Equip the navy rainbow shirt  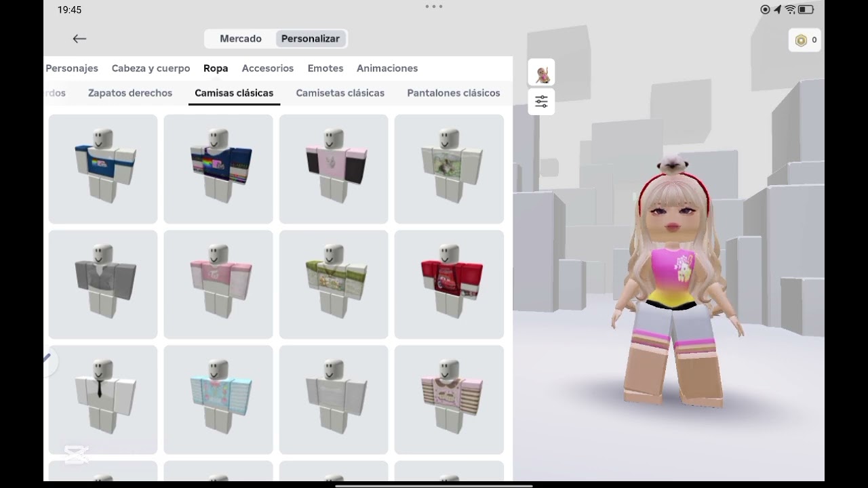(x=218, y=169)
